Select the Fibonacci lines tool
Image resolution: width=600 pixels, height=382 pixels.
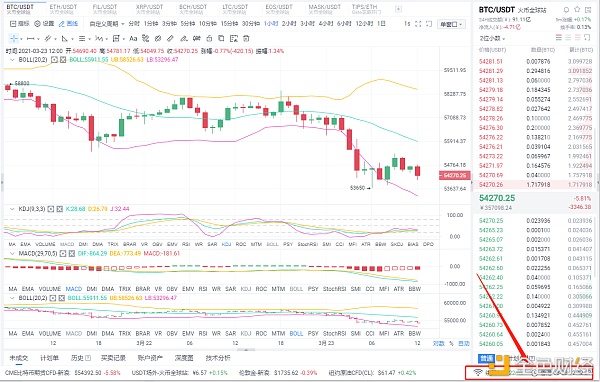point(82,38)
